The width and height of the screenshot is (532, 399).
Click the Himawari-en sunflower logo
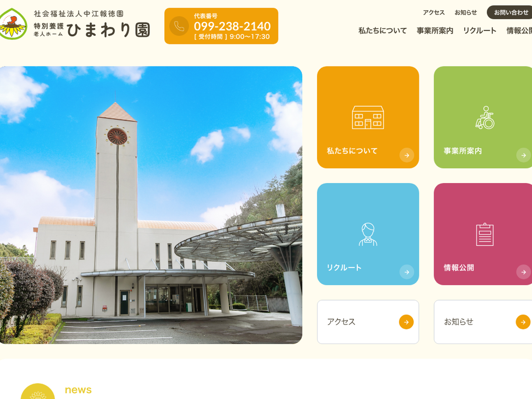[x=12, y=24]
